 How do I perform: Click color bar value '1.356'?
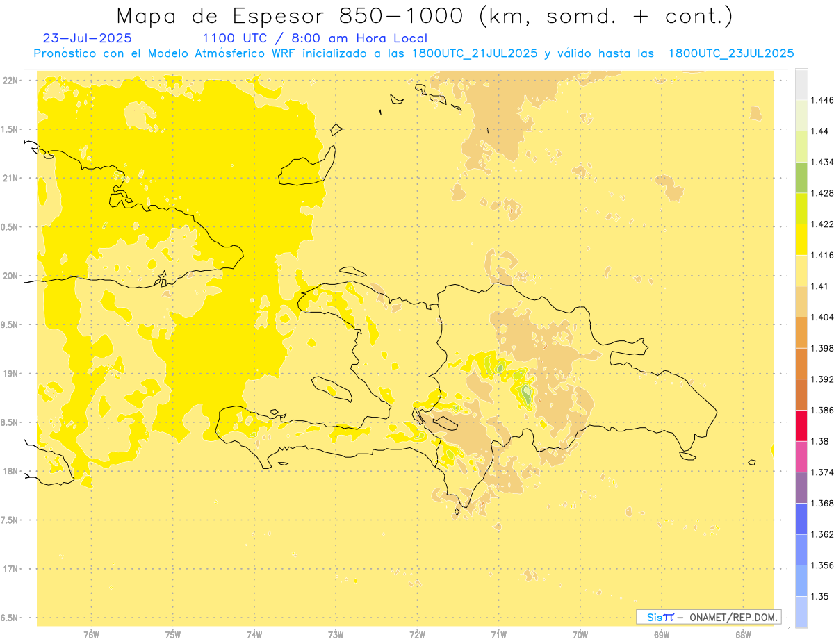click(x=821, y=565)
